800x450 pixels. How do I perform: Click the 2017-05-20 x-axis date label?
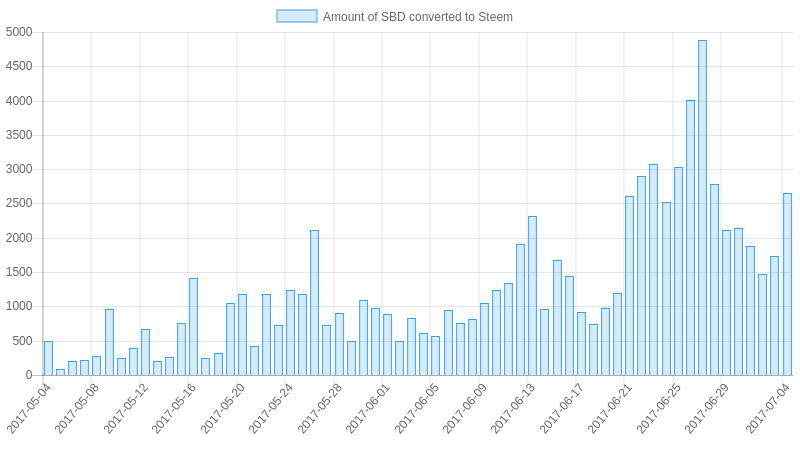(x=223, y=409)
